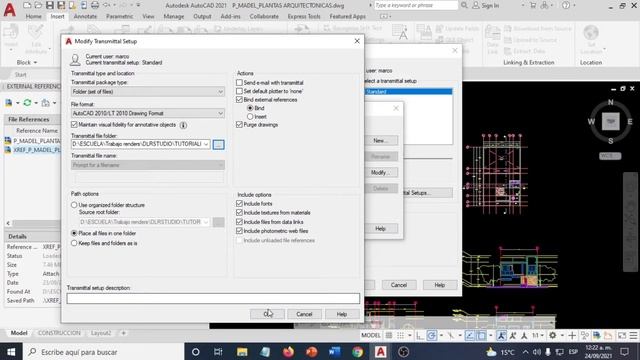Viewport: 640px width, 360px height.
Task: Toggle Maintain visual fidelity for annotative objects
Action: point(74,124)
